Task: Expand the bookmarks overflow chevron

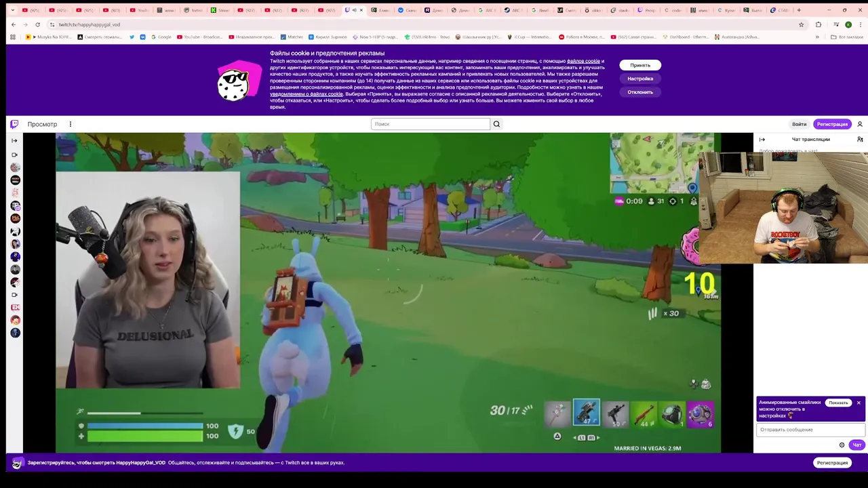Action: click(818, 37)
